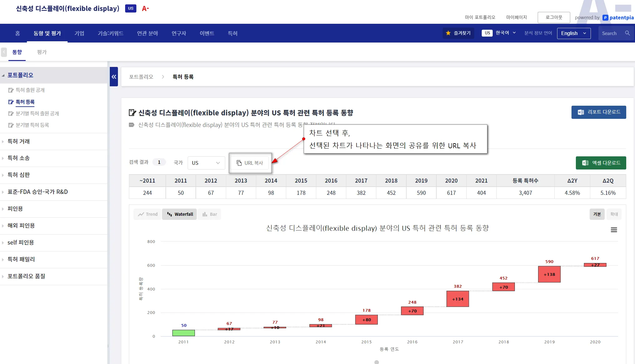Viewport: 635px width, 364px height.
Task: Open the 국가 US country dropdown
Action: coord(206,163)
